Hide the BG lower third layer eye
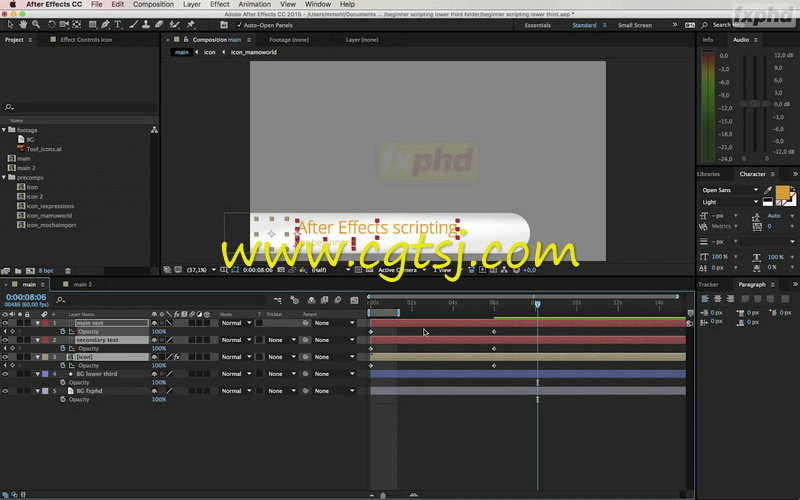This screenshot has width=800, height=500. tap(5, 374)
